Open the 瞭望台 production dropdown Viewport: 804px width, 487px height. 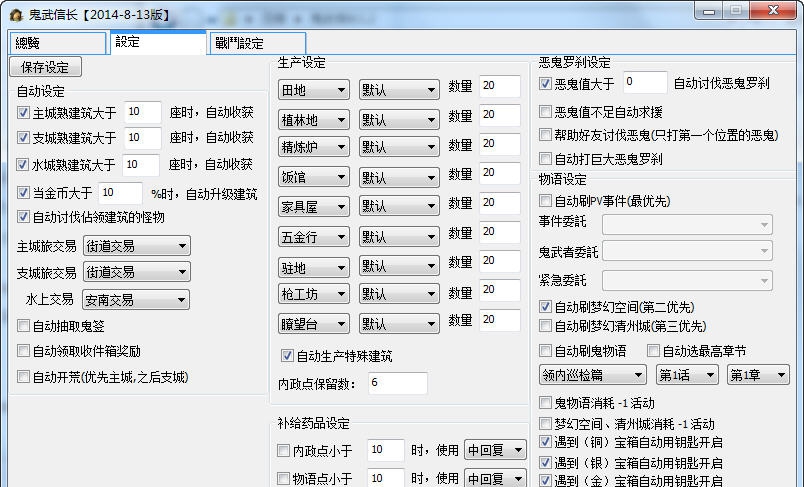coord(314,324)
